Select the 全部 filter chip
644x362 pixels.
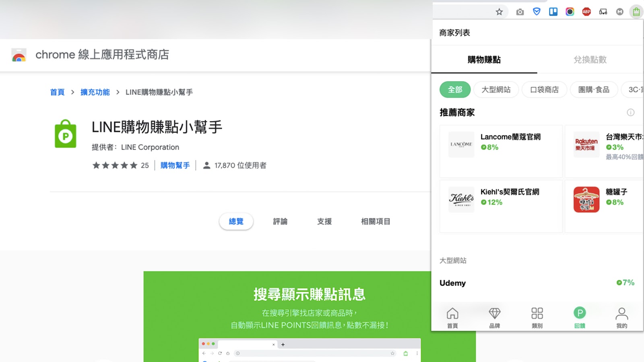[455, 90]
